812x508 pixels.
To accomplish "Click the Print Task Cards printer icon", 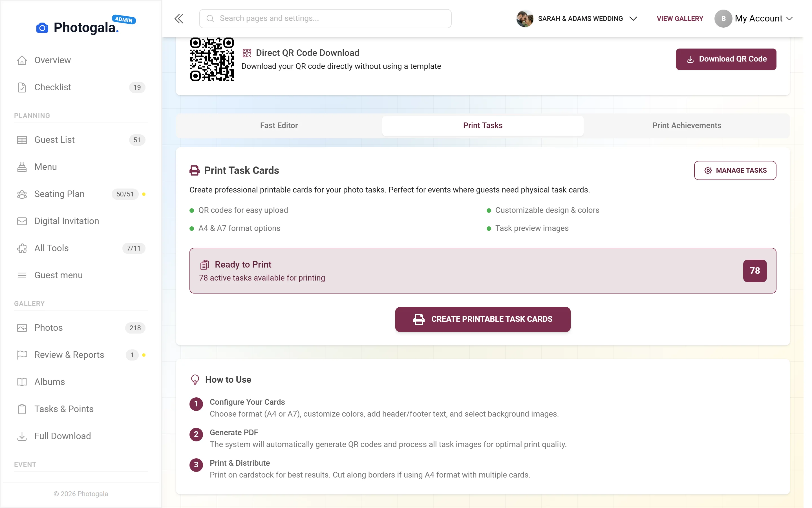I will [x=194, y=170].
